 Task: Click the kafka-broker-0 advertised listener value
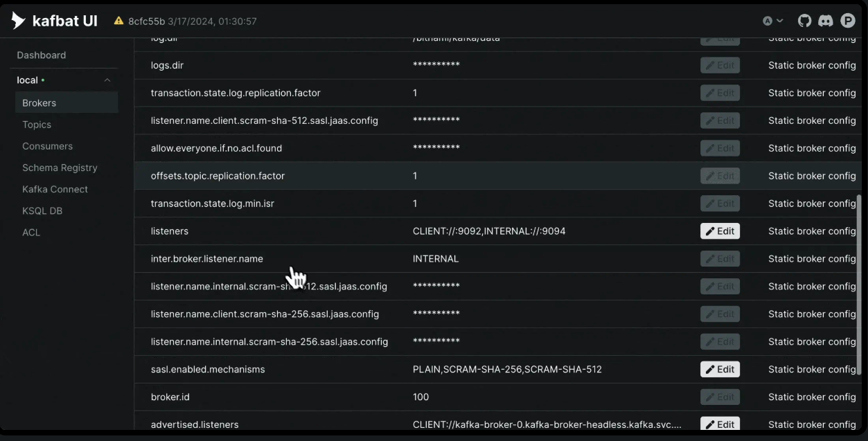(547, 424)
